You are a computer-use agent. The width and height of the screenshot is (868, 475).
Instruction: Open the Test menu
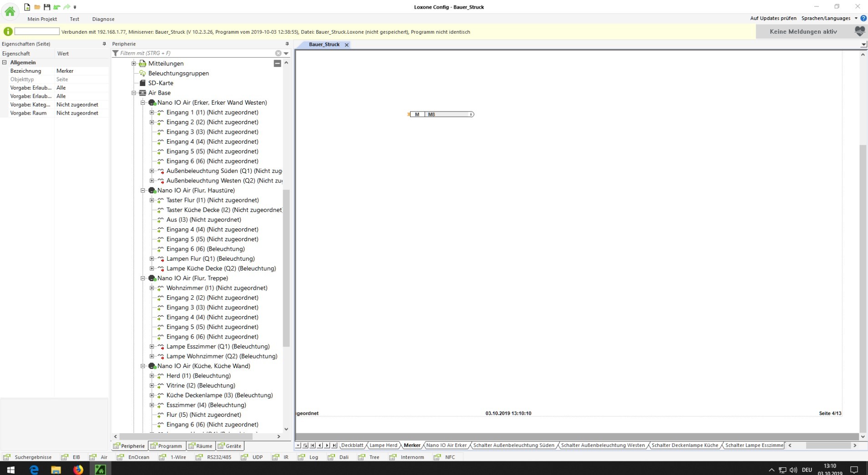tap(75, 19)
